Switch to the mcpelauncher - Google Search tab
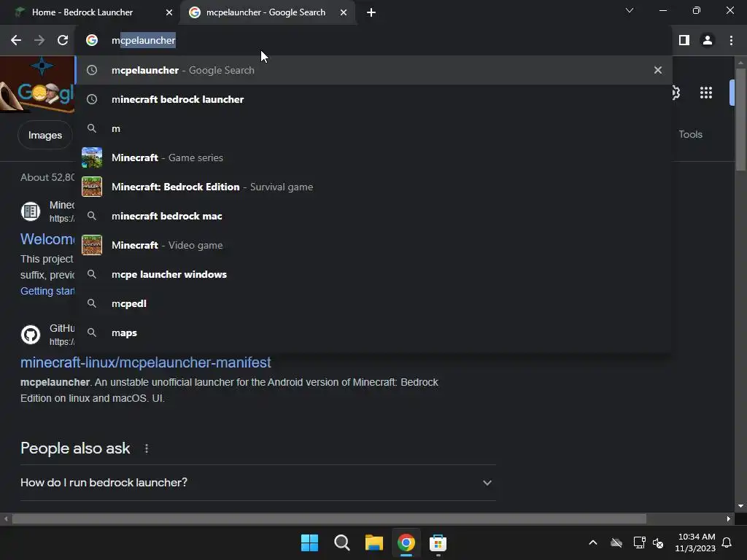Image resolution: width=747 pixels, height=560 pixels. 268,12
